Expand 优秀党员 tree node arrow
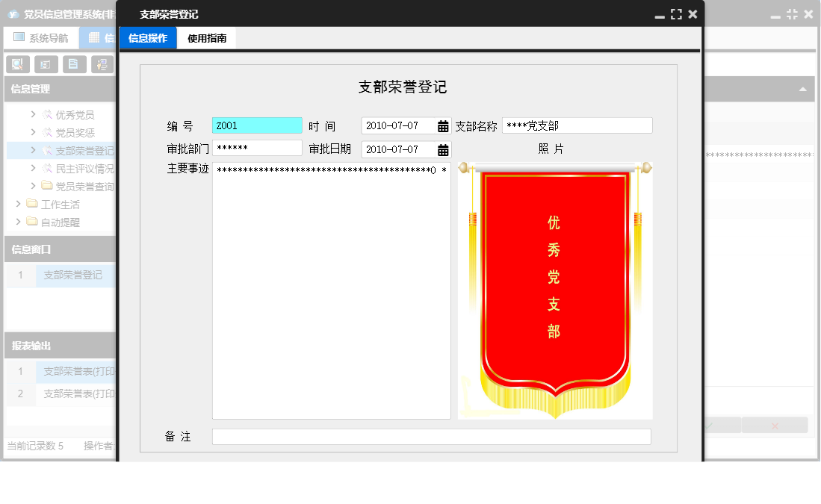 point(33,114)
